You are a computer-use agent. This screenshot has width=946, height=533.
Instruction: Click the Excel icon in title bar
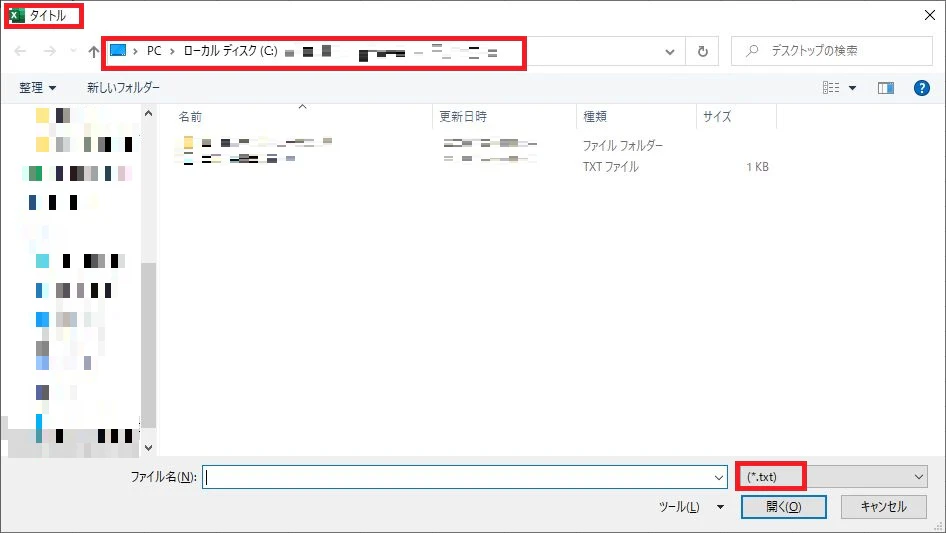click(x=16, y=15)
